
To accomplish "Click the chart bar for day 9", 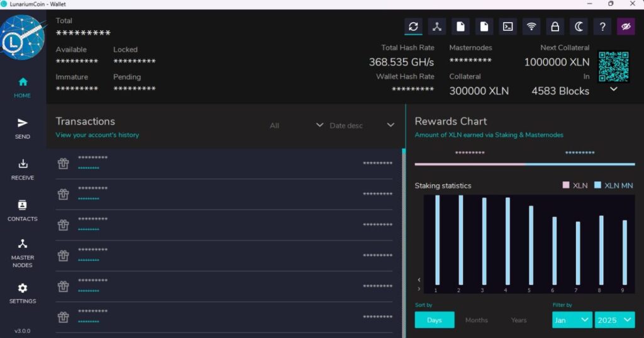I will click(x=625, y=252).
